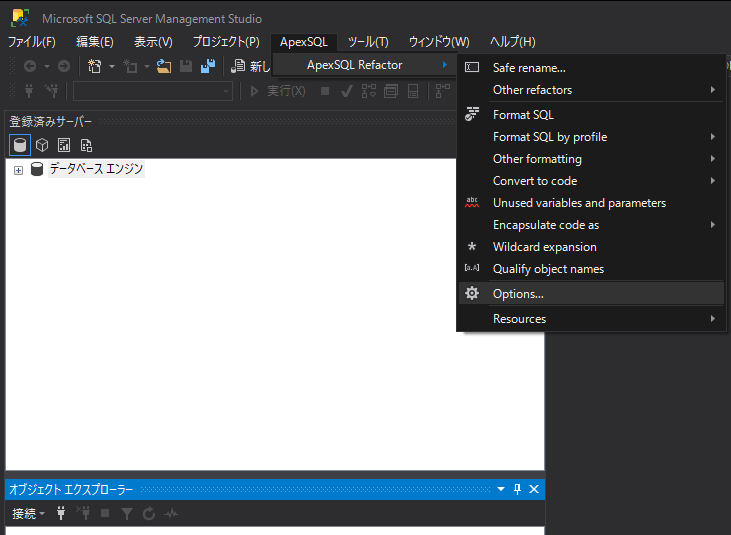The height and width of the screenshot is (535, 731).
Task: Open the new project dropdown arrow
Action: click(112, 67)
